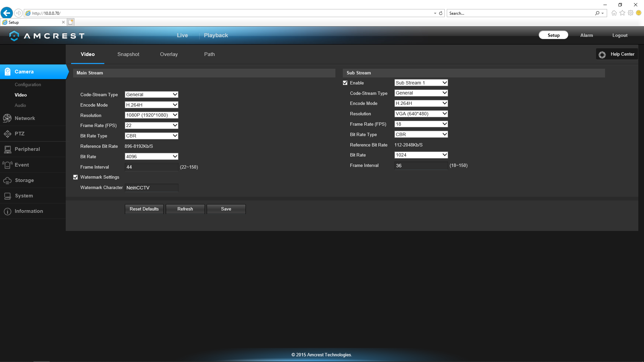
Task: Click the Storage cloud icon
Action: 7,180
